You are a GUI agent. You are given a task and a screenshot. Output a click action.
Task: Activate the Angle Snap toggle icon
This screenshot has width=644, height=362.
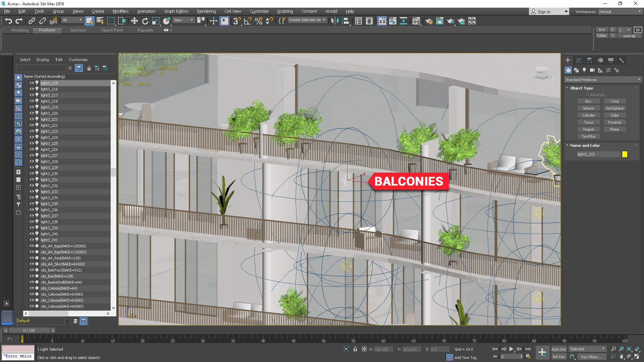(x=248, y=21)
